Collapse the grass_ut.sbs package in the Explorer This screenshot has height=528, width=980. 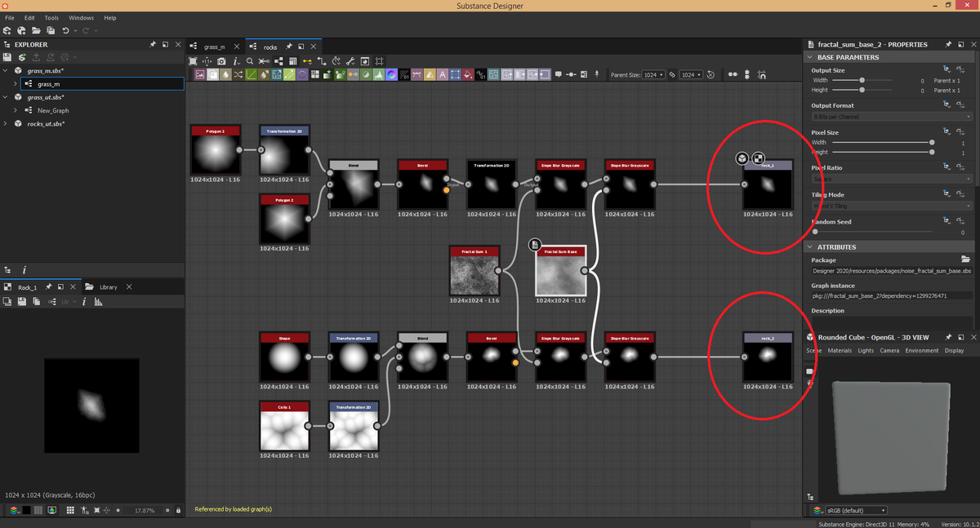pyautogui.click(x=6, y=97)
